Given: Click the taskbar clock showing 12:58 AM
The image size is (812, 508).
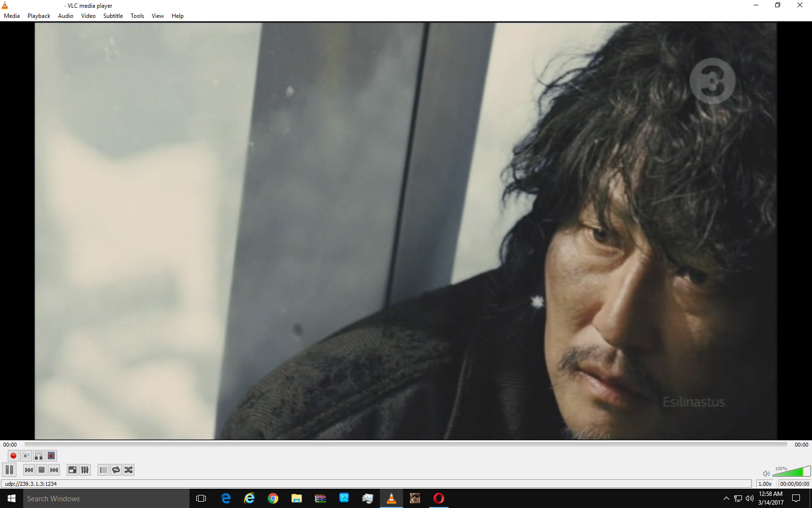Looking at the screenshot, I should coord(771,498).
